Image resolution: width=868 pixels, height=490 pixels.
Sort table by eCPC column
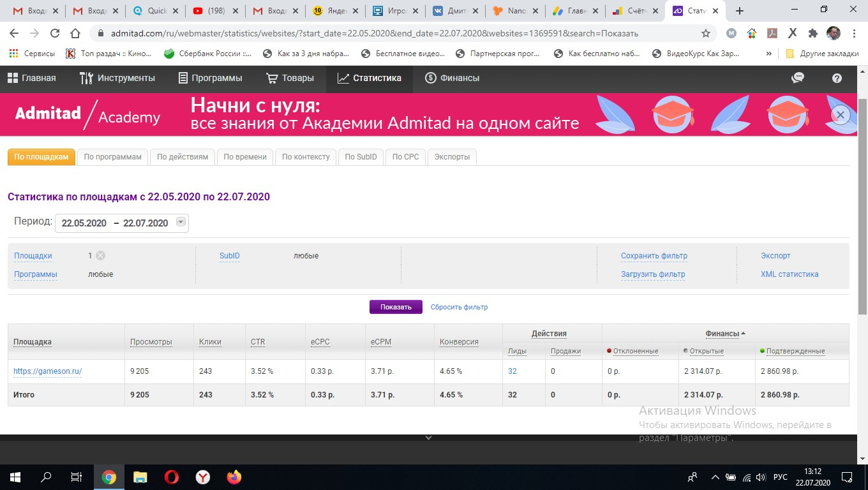click(x=320, y=342)
